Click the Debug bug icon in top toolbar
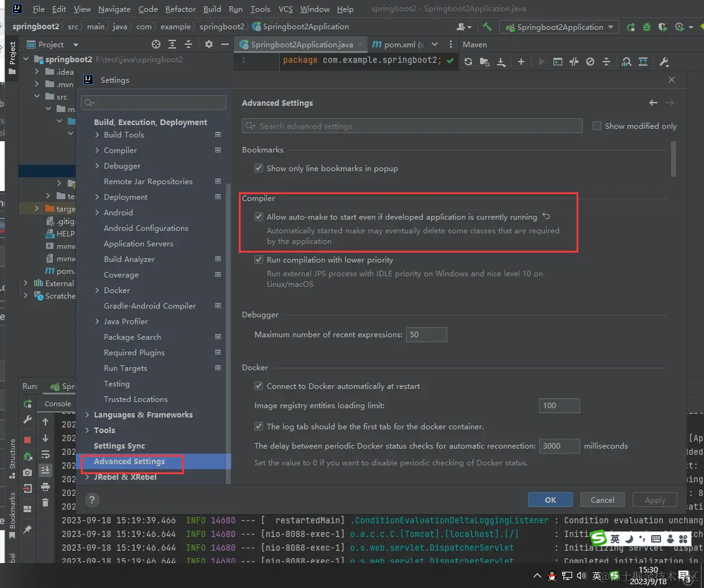Viewport: 704px width, 588px height. click(647, 27)
